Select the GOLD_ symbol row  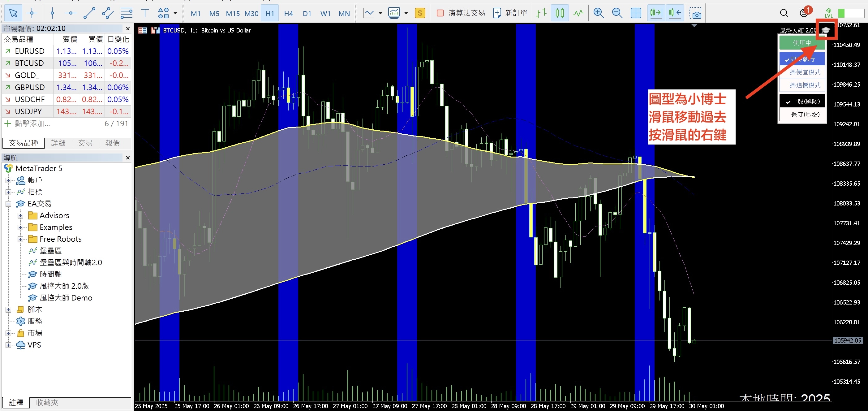(67, 75)
